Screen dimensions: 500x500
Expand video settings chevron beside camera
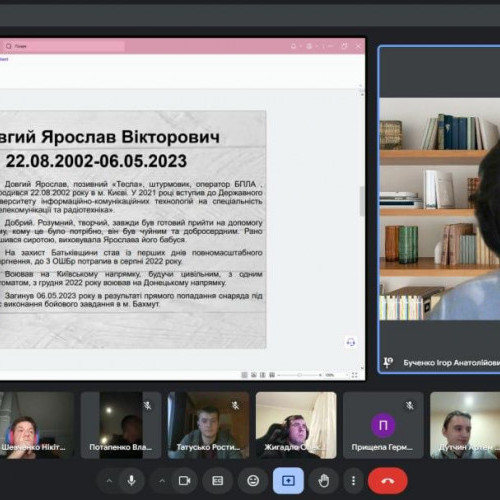pyautogui.click(x=162, y=481)
